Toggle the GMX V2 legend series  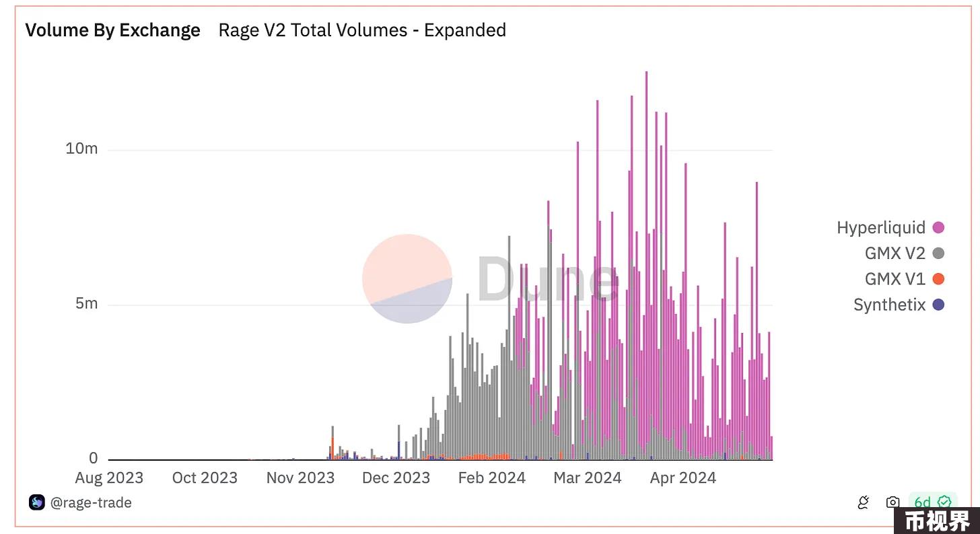[x=904, y=254]
